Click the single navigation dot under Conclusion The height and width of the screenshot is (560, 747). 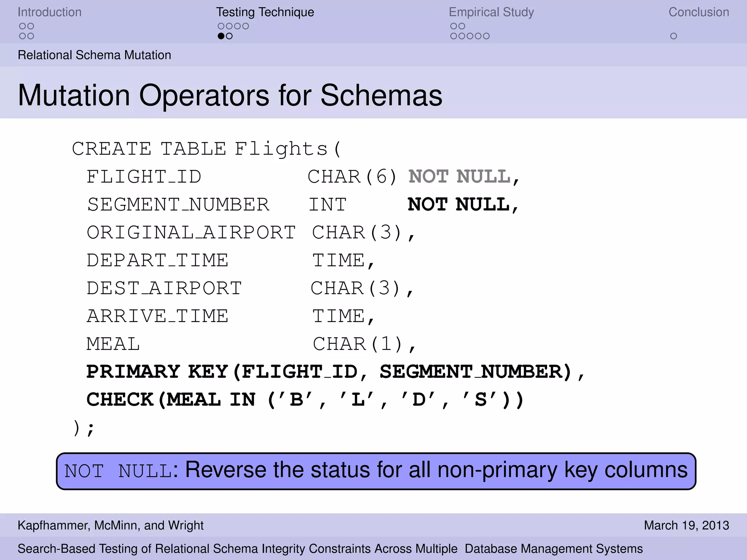point(674,36)
